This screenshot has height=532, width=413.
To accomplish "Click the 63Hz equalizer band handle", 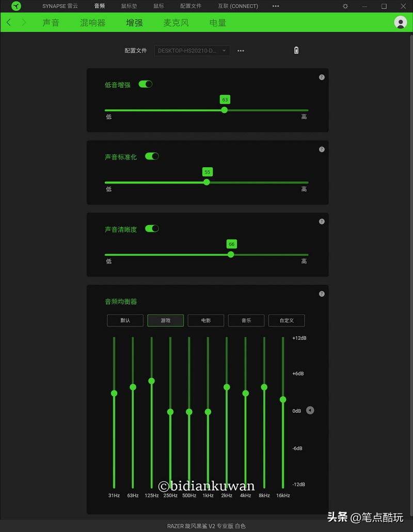I will click(x=133, y=387).
